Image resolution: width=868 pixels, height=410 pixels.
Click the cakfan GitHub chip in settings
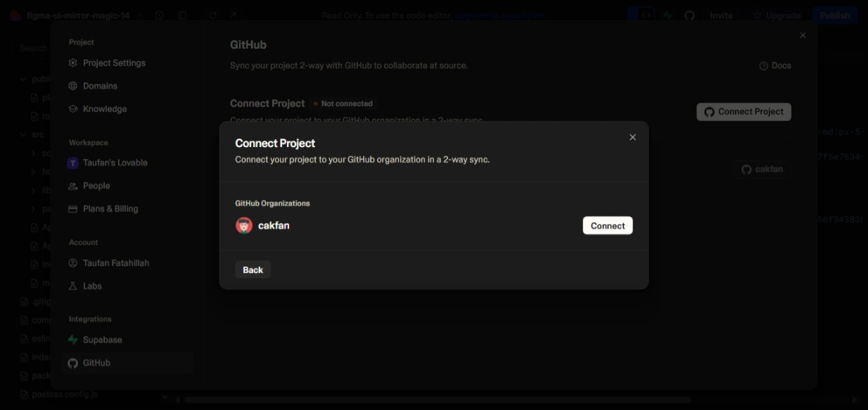[762, 169]
